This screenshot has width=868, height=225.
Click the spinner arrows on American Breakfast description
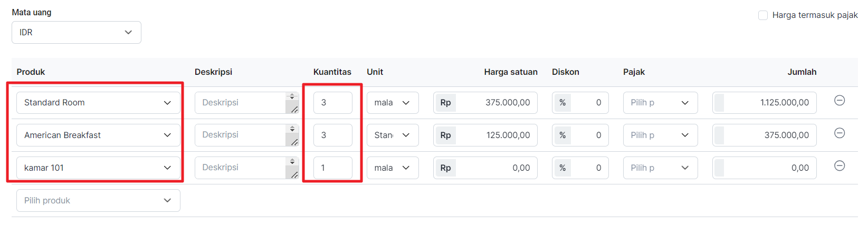pos(292,129)
